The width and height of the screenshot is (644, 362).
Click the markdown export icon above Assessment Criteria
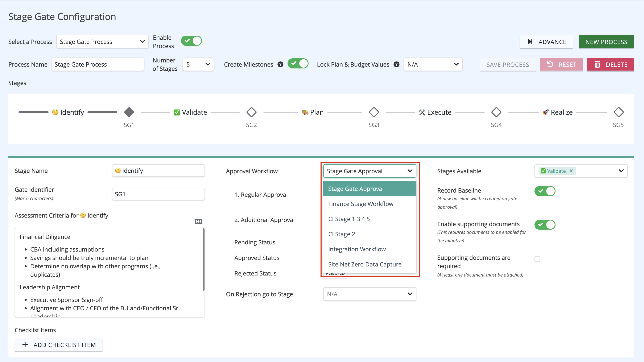pyautogui.click(x=199, y=221)
